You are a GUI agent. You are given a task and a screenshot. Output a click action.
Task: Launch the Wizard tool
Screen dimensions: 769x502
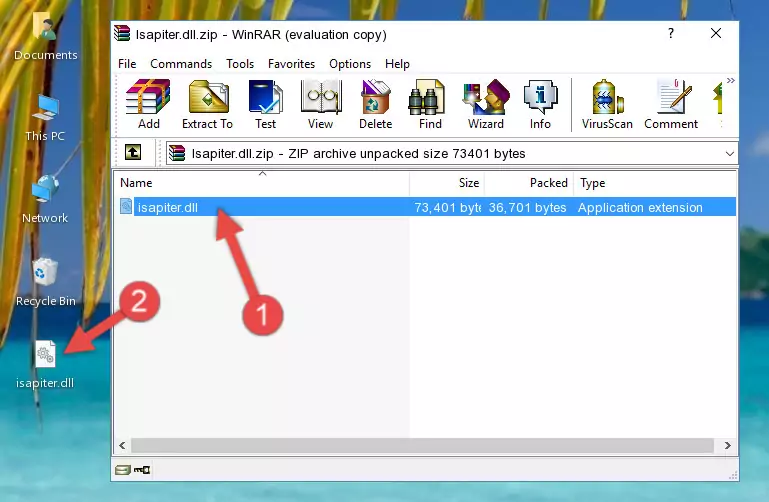coord(486,104)
